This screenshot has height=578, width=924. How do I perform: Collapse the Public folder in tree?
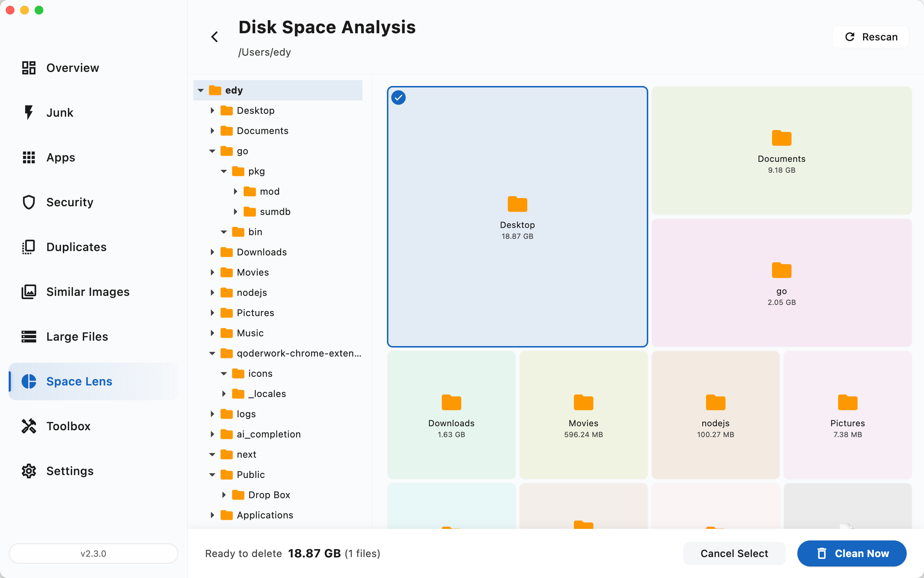click(x=212, y=474)
